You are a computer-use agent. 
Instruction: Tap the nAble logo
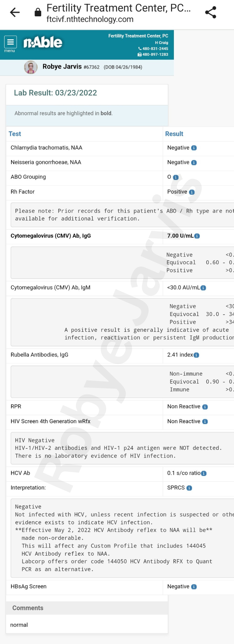(x=43, y=42)
